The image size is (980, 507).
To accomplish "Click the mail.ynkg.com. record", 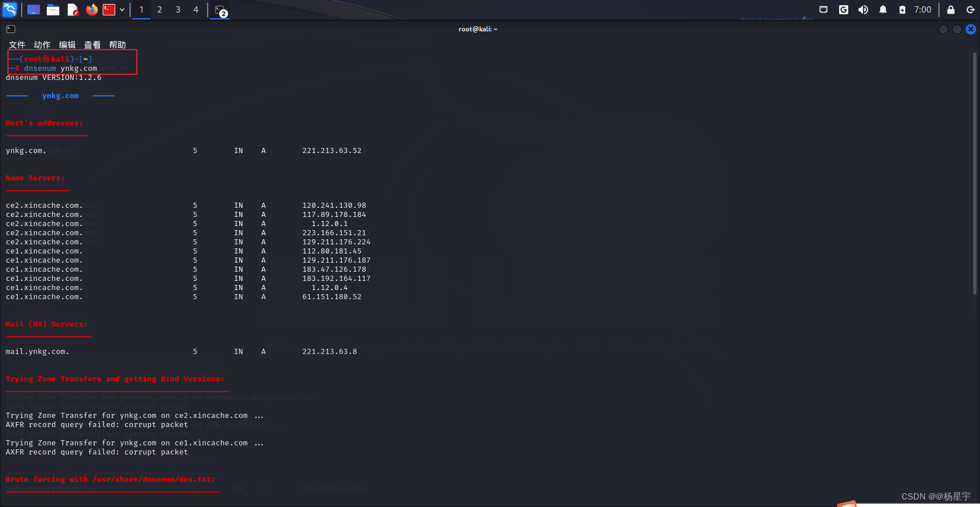I will [x=38, y=352].
